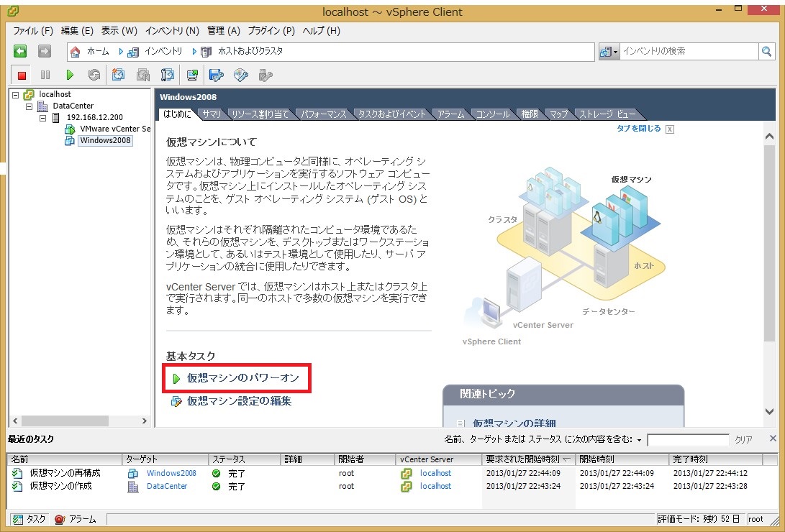Viewport: 785px width, 532px height.
Task: Open the 表示 (W) menu
Action: [119, 31]
